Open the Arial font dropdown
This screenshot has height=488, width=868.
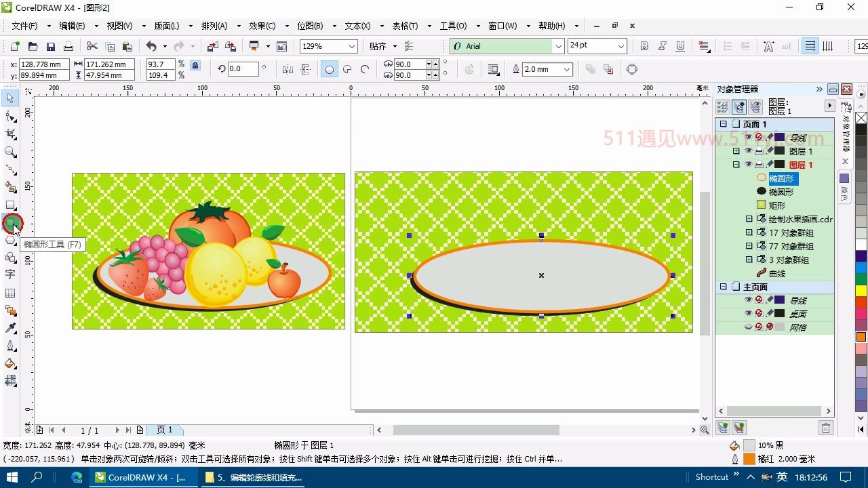tap(559, 46)
